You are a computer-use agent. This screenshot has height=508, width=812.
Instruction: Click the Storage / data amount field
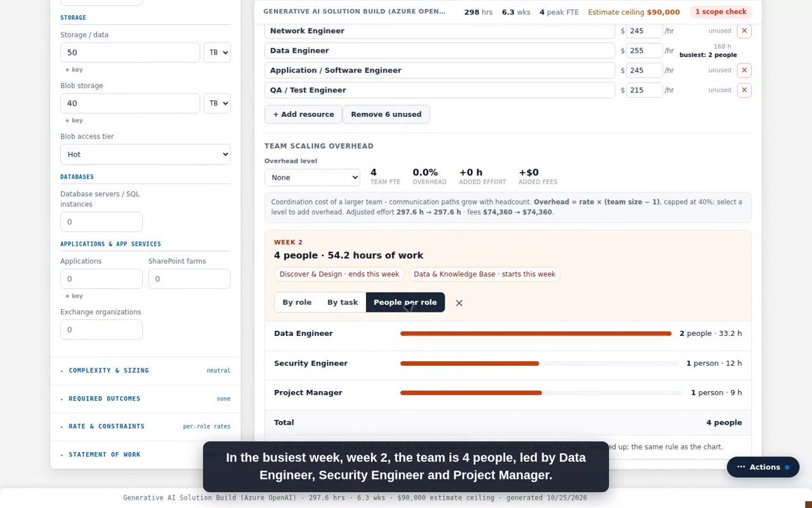[x=130, y=53]
